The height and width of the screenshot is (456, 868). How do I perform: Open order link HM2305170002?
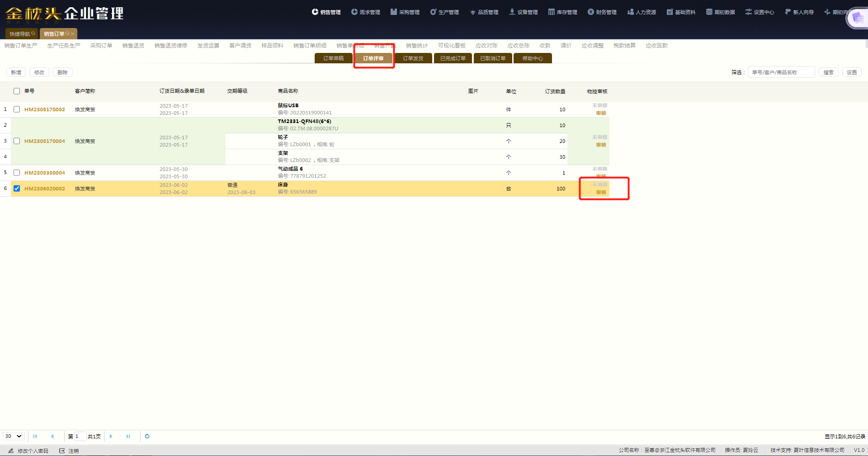point(45,109)
